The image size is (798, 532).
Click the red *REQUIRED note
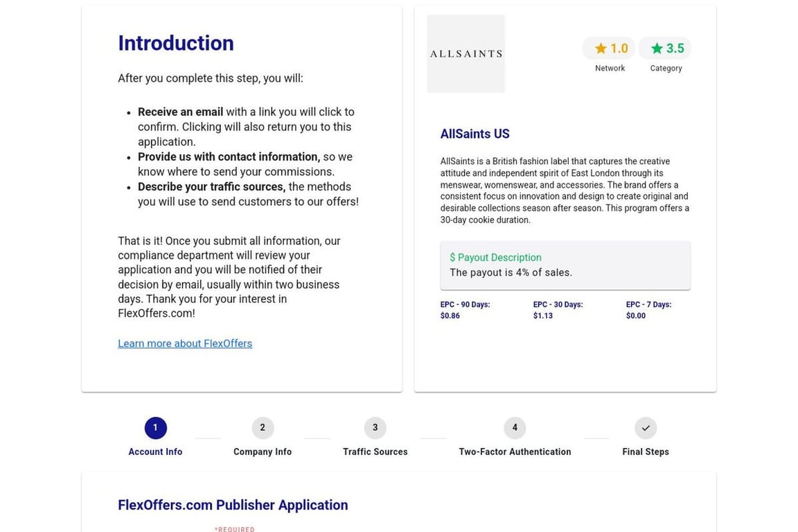(235, 529)
